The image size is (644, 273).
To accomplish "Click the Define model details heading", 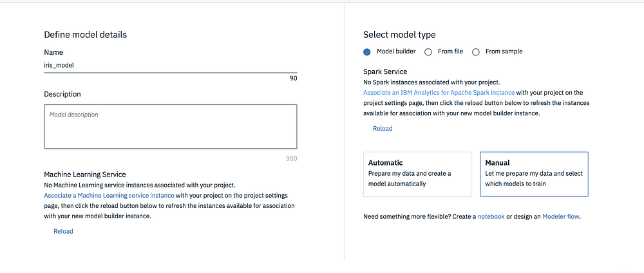I will [x=86, y=35].
